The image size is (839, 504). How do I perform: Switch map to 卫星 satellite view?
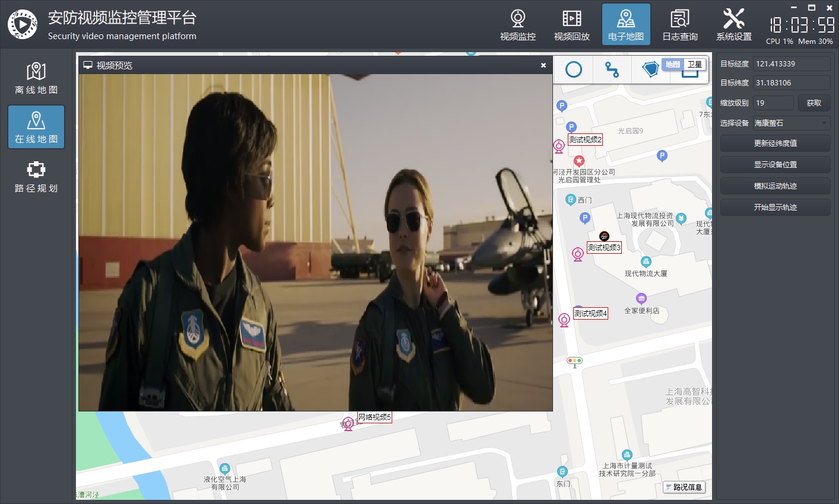[x=694, y=65]
